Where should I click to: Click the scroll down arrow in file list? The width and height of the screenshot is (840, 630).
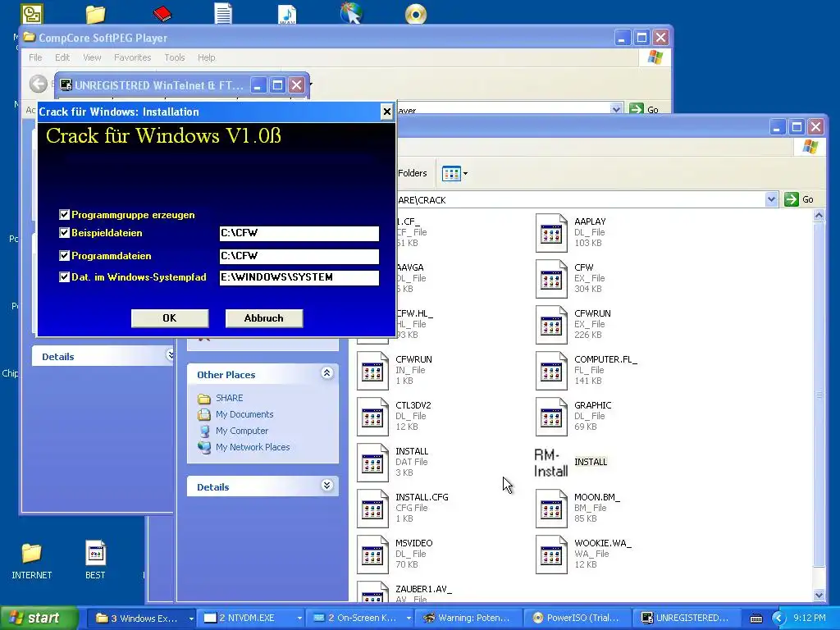(819, 595)
